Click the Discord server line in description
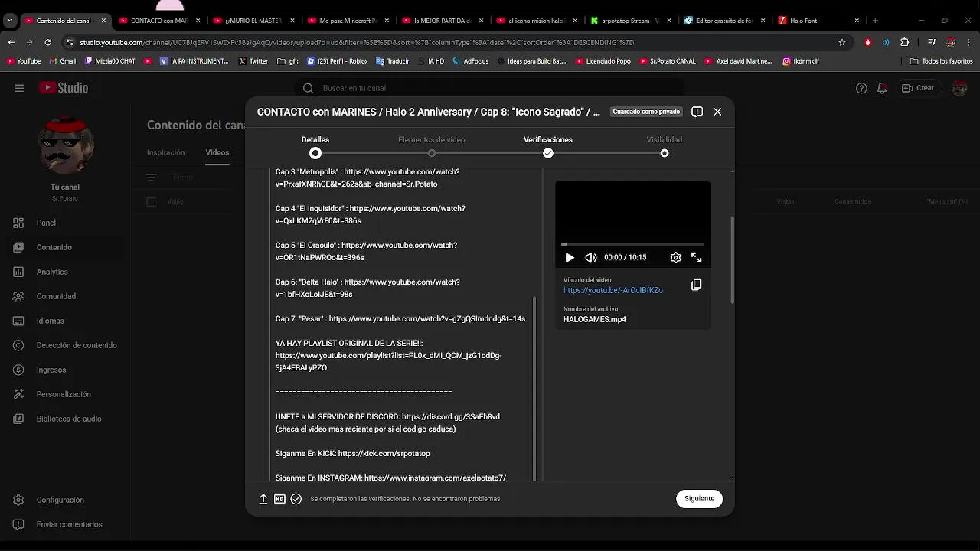 387,417
